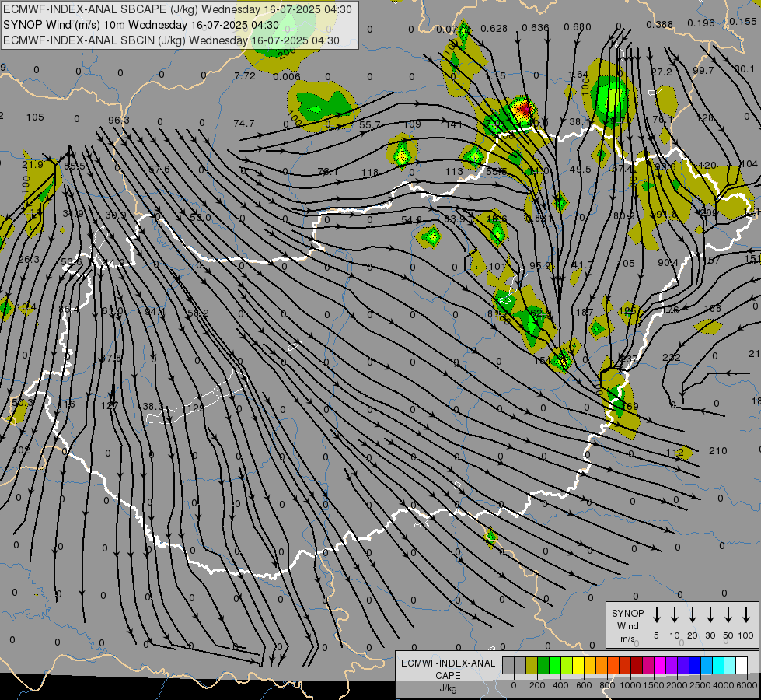
Task: Click the map value '0.636'
Action: 536,28
